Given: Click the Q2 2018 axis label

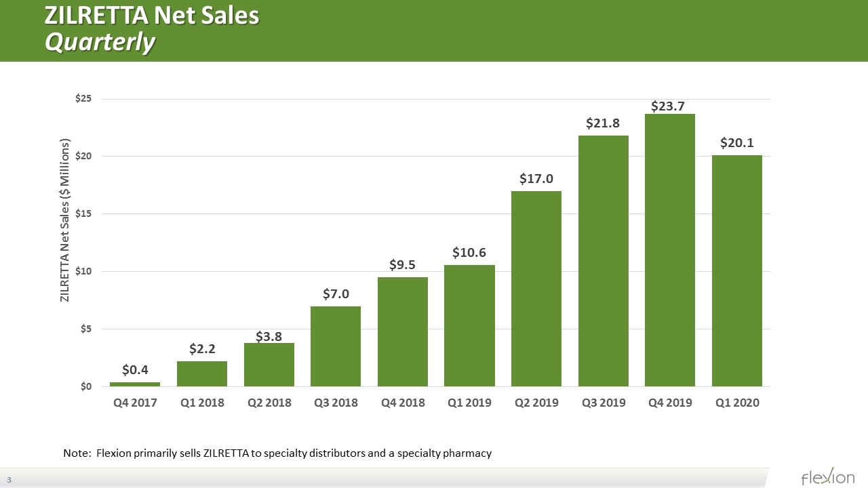Looking at the screenshot, I should click(x=269, y=403).
